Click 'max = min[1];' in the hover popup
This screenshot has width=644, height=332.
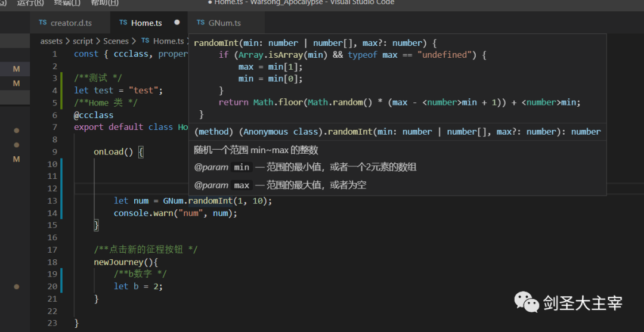[270, 67]
